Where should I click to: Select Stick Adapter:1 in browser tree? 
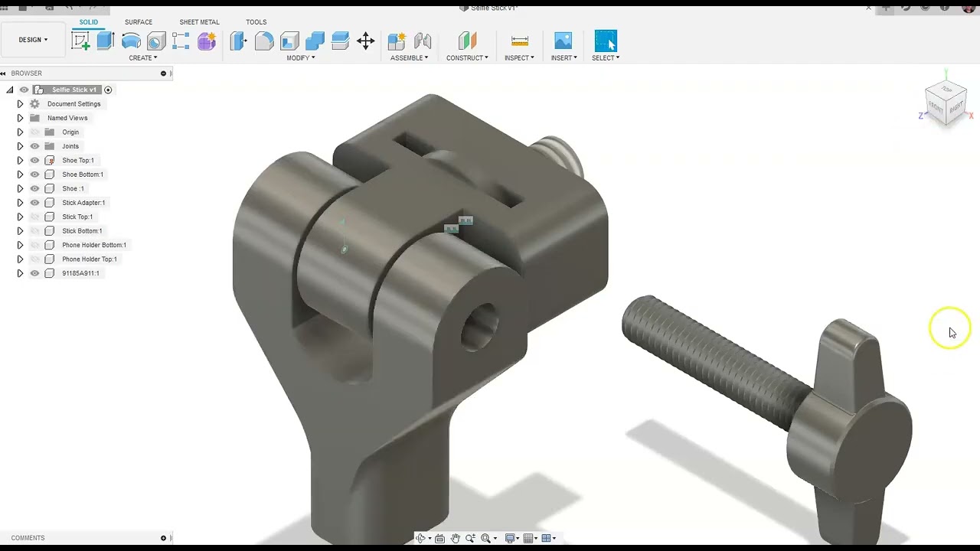[x=83, y=203]
